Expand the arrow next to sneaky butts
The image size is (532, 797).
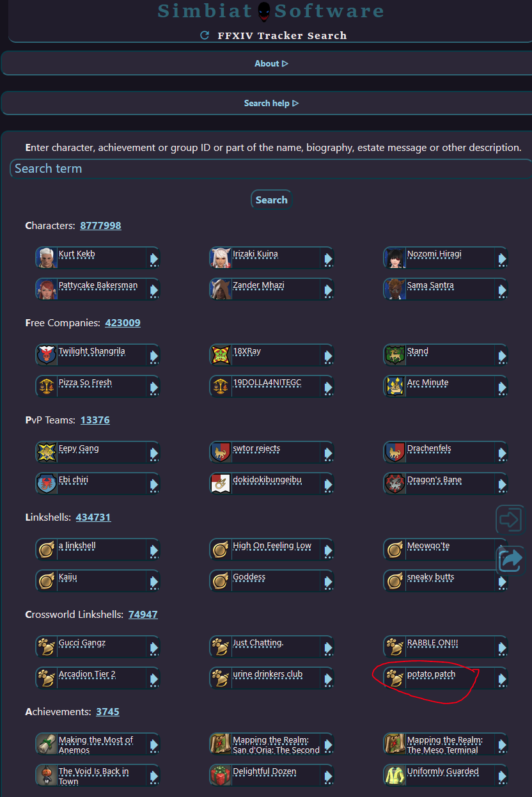point(502,581)
